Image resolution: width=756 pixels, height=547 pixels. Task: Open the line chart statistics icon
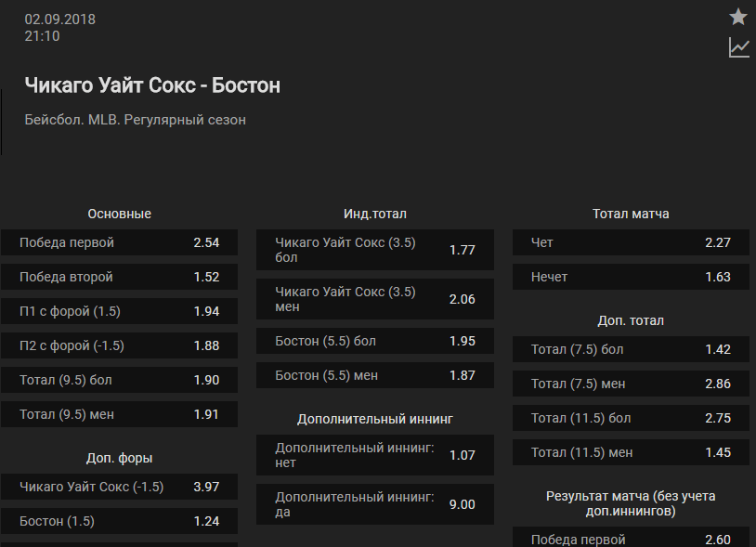[738, 47]
